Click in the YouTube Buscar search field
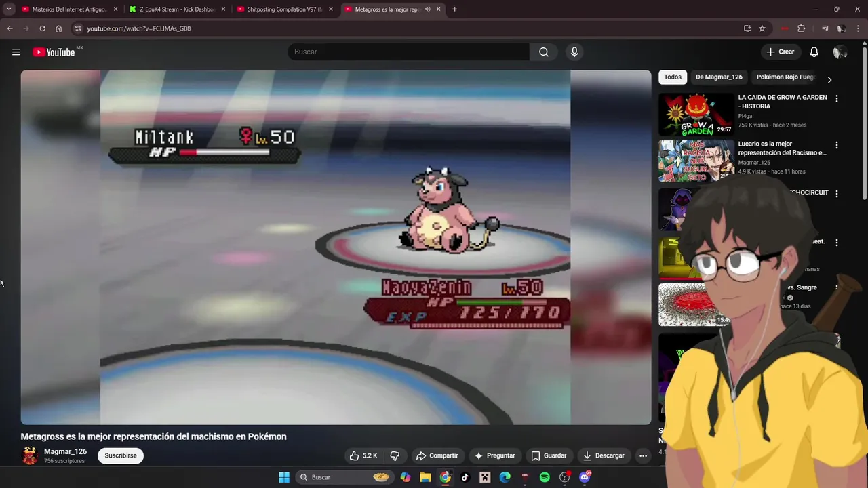 409,52
